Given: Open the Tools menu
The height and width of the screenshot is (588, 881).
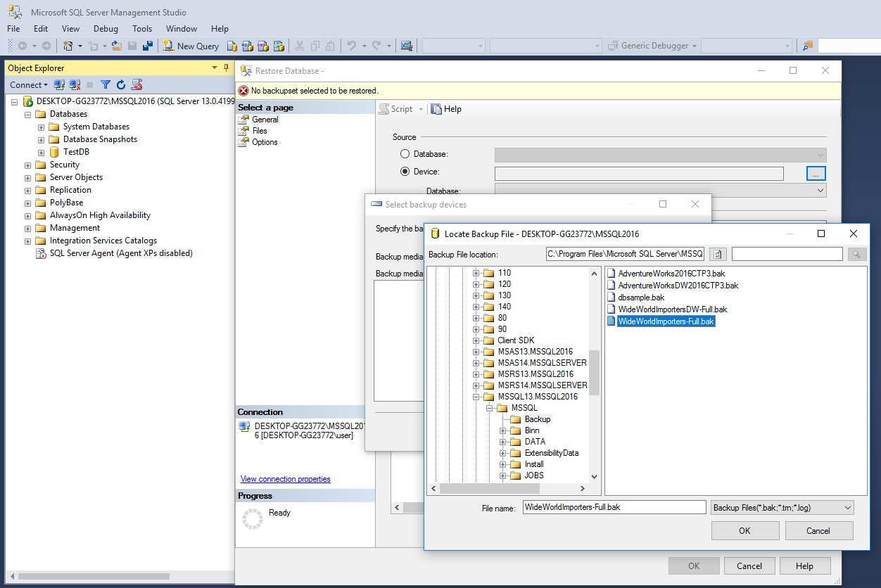Looking at the screenshot, I should [x=142, y=29].
